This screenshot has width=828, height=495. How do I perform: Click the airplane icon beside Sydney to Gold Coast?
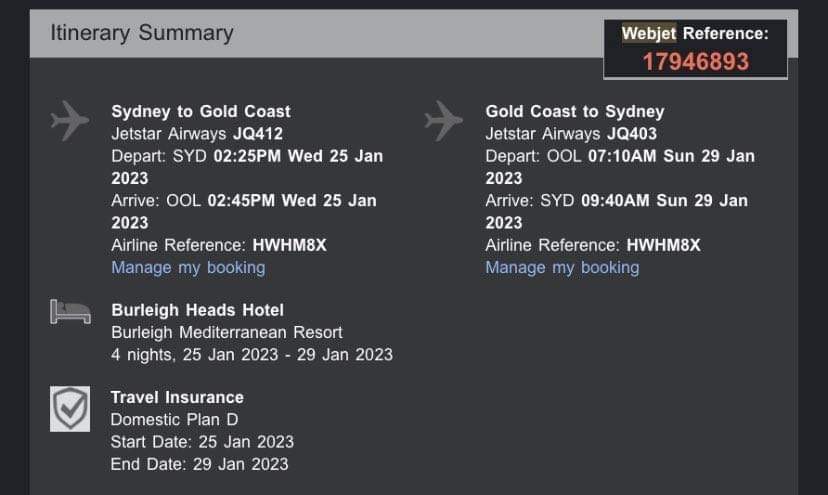[x=70, y=122]
